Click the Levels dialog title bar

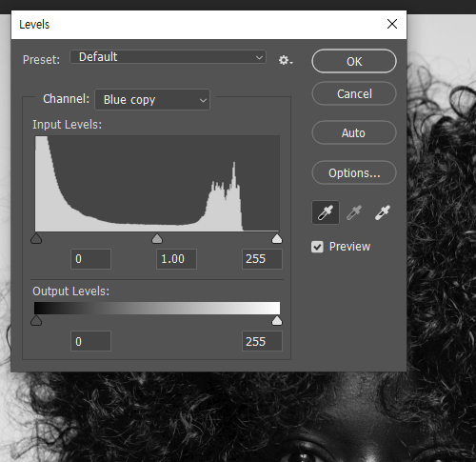pyautogui.click(x=208, y=25)
